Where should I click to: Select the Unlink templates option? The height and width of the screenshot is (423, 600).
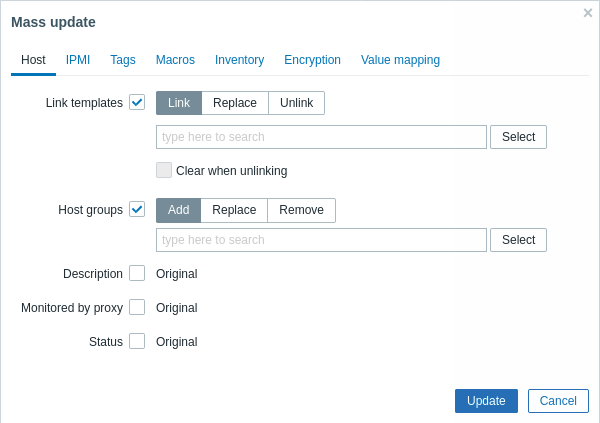point(297,103)
